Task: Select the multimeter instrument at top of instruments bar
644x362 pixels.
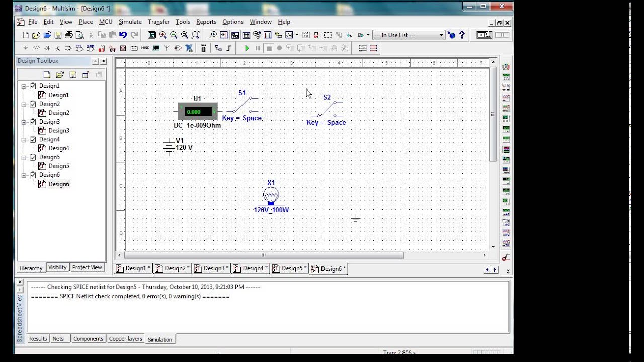Action: click(506, 67)
